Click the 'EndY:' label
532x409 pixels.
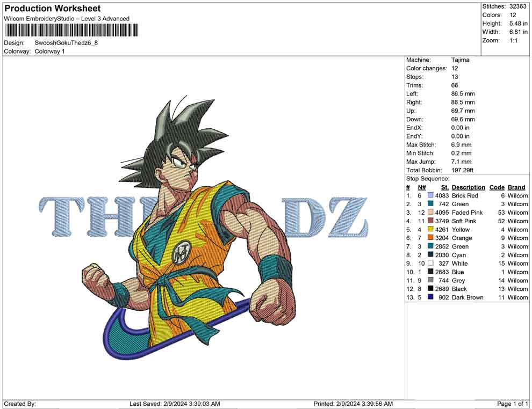pos(414,136)
